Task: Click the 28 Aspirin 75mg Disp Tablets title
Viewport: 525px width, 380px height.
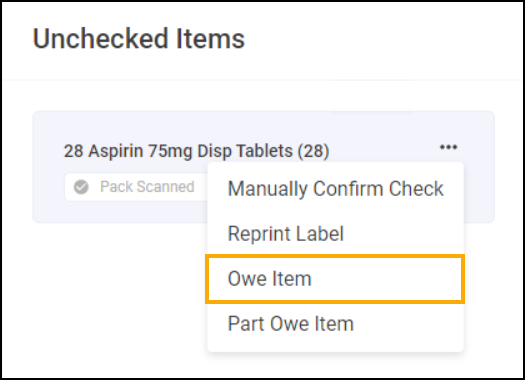Action: [197, 151]
